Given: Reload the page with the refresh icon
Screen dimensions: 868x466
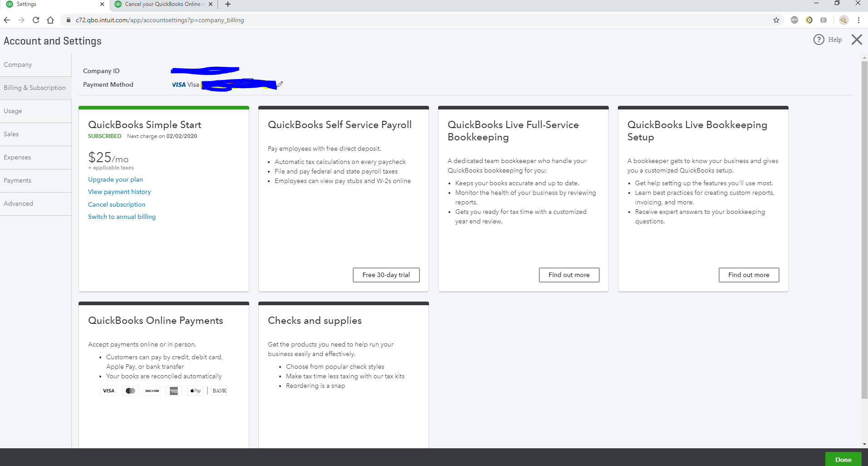Looking at the screenshot, I should click(36, 20).
